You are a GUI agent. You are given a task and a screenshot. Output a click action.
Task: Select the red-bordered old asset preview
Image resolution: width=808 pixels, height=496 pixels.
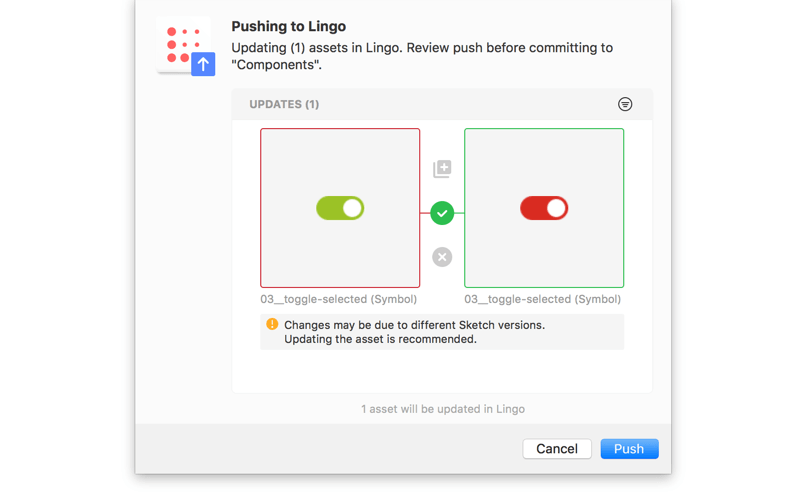[340, 160]
